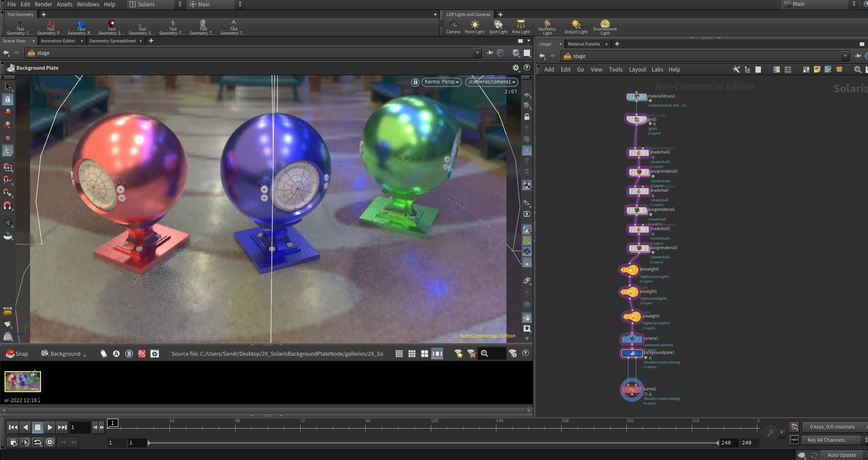The width and height of the screenshot is (868, 460).
Task: Toggle single image layout in the gallery bar
Action: coord(436,353)
